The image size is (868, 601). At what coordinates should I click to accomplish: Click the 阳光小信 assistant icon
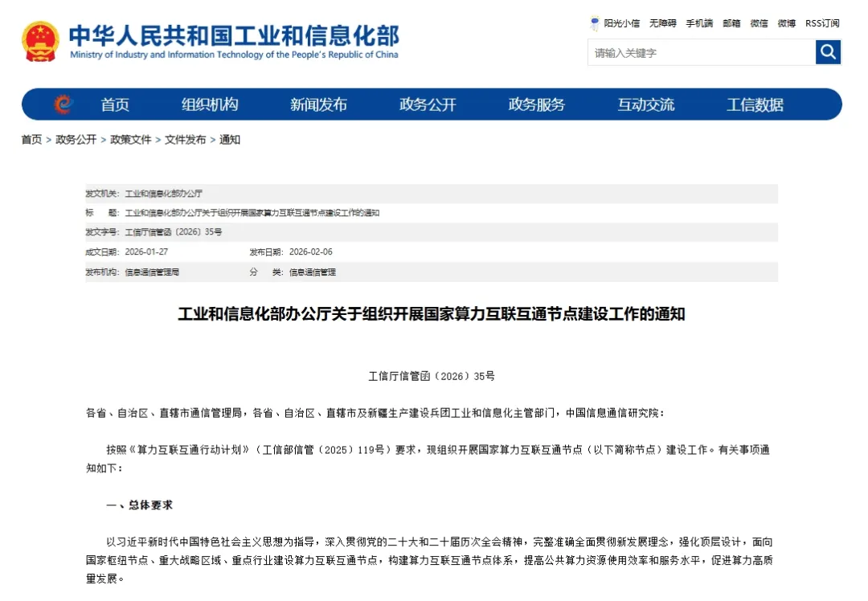(x=595, y=23)
